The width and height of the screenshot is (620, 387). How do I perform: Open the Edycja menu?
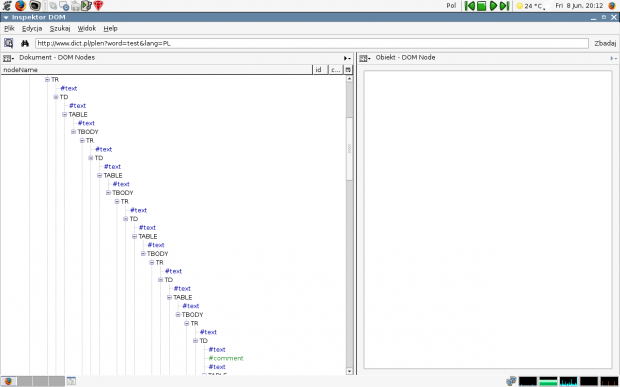point(32,28)
